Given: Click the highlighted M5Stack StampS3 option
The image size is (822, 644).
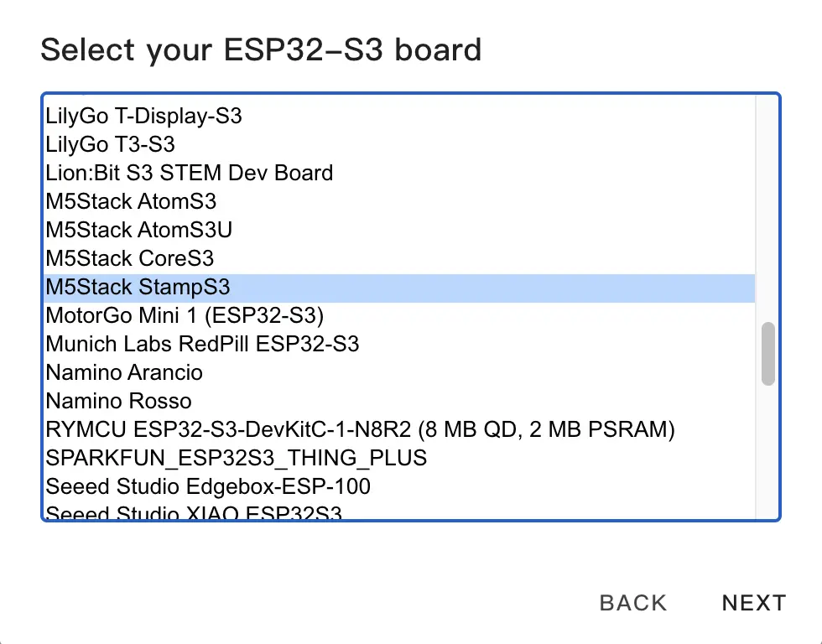Looking at the screenshot, I should point(138,287).
